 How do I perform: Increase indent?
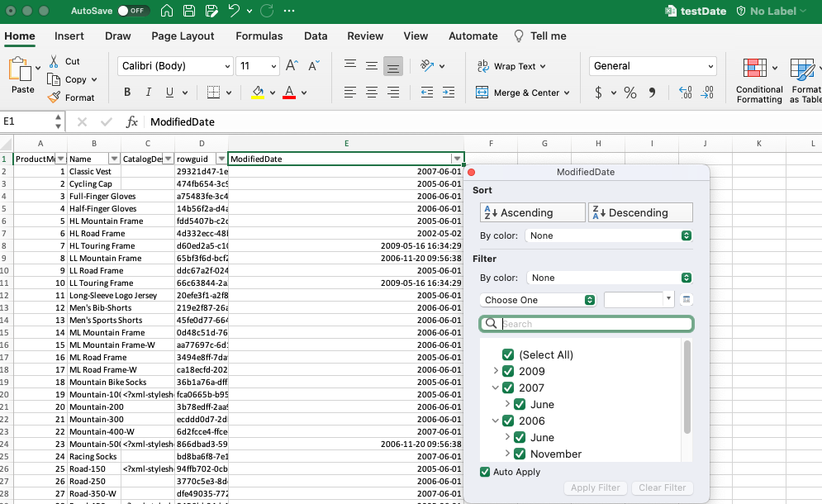[449, 93]
